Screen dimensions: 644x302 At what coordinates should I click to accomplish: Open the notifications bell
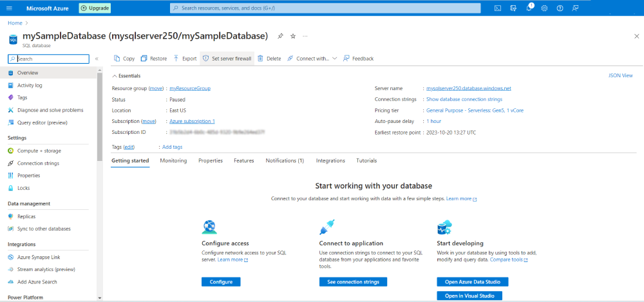[529, 8]
